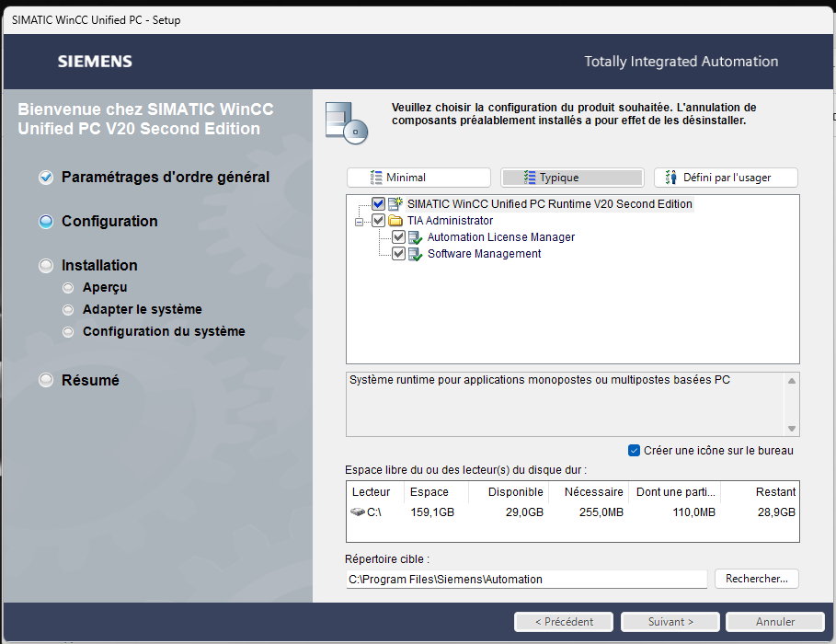Select the Software Management entry
The image size is (836, 644).
(484, 253)
